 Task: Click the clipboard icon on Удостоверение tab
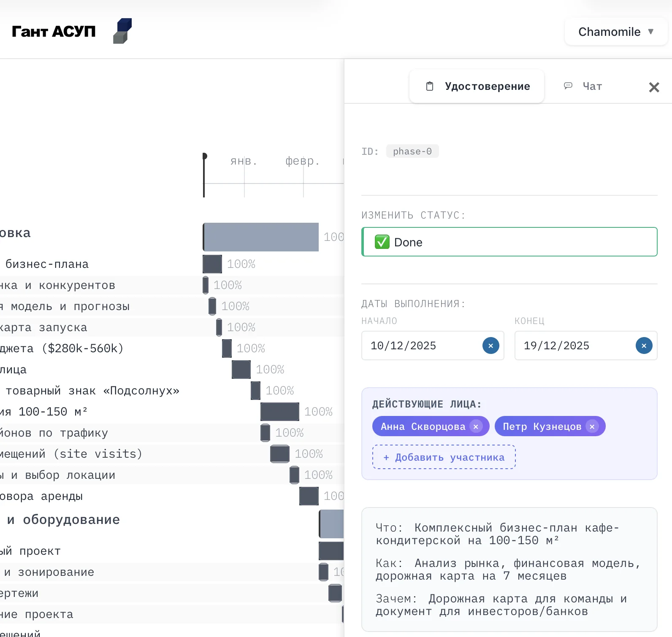click(430, 86)
